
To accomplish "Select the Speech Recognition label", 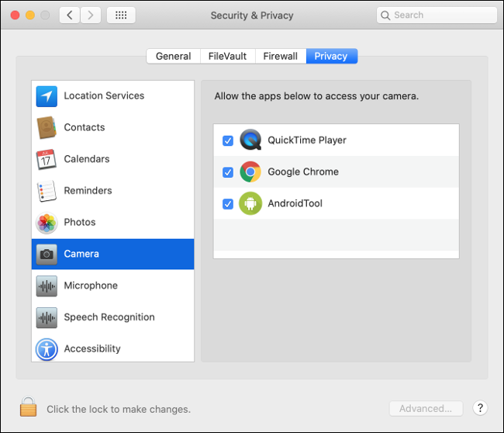I will point(109,317).
